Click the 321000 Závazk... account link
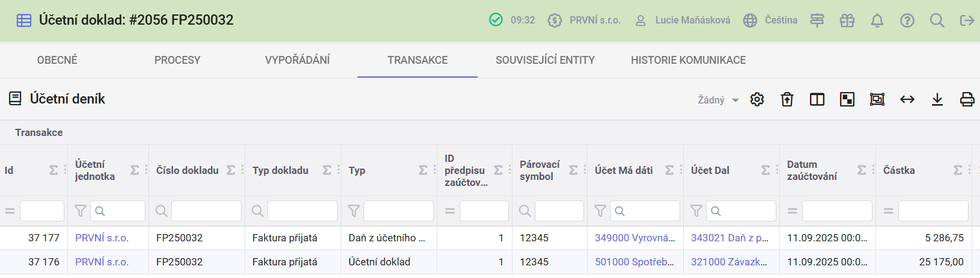The width and height of the screenshot is (980, 278). [x=729, y=262]
